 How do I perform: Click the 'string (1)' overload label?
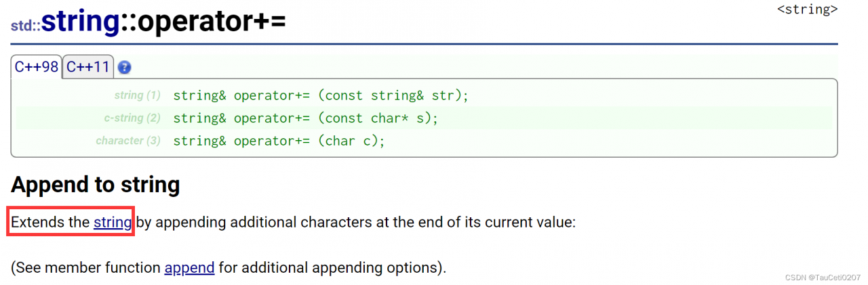(x=137, y=95)
